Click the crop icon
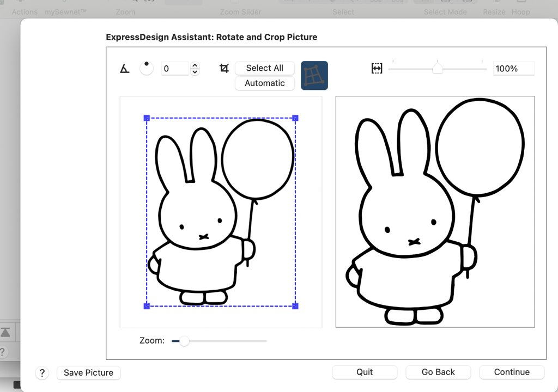 (224, 68)
